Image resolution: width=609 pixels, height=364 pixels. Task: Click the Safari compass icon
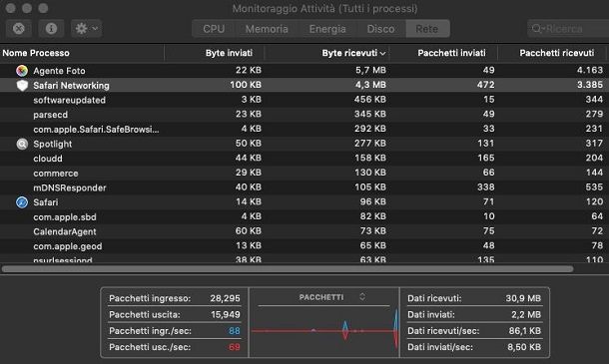tap(22, 202)
